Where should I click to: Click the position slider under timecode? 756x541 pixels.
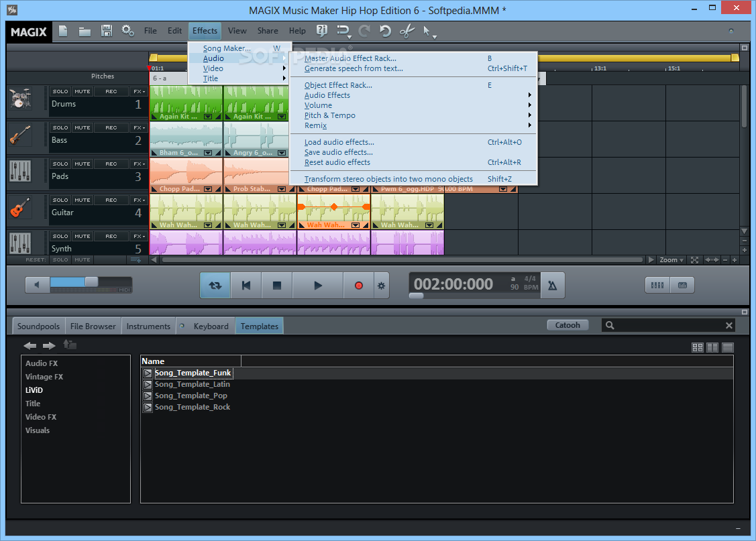coord(416,296)
